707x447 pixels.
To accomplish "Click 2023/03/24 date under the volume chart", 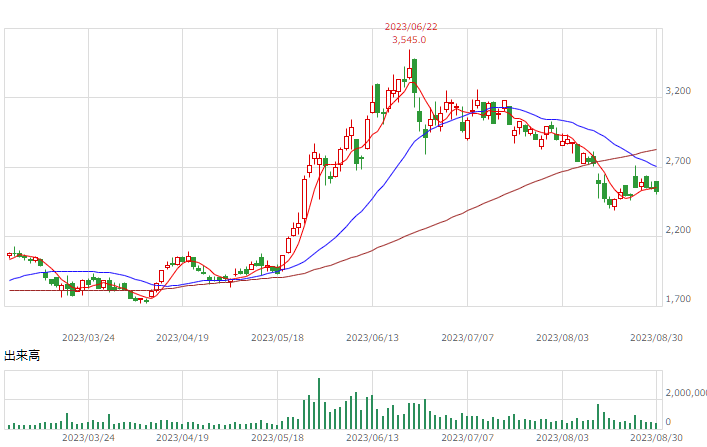I will [88, 438].
